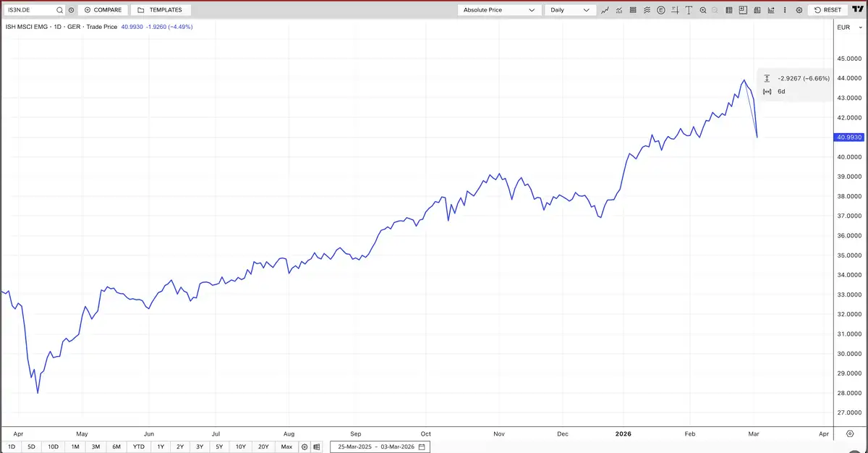
Task: Click the document chart icon in toolbar
Action: 757,10
